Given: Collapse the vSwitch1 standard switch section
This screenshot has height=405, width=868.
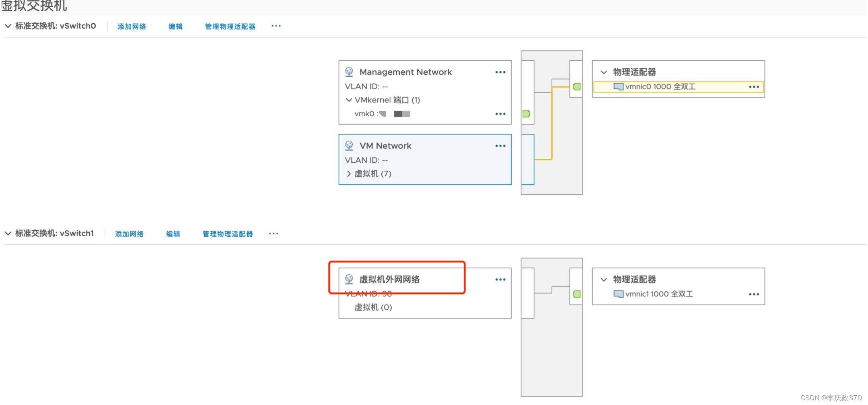Looking at the screenshot, I should [8, 233].
